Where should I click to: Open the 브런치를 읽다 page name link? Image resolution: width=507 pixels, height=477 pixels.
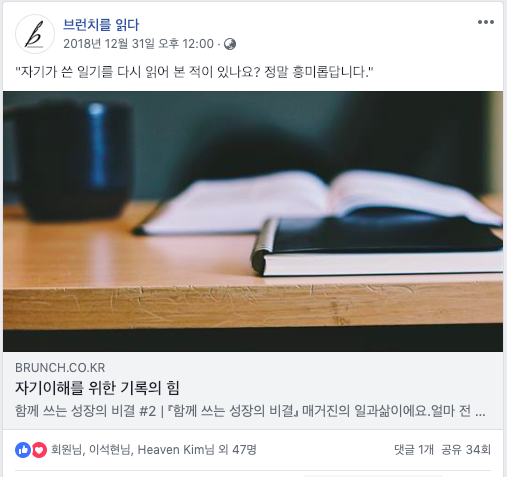pos(101,25)
